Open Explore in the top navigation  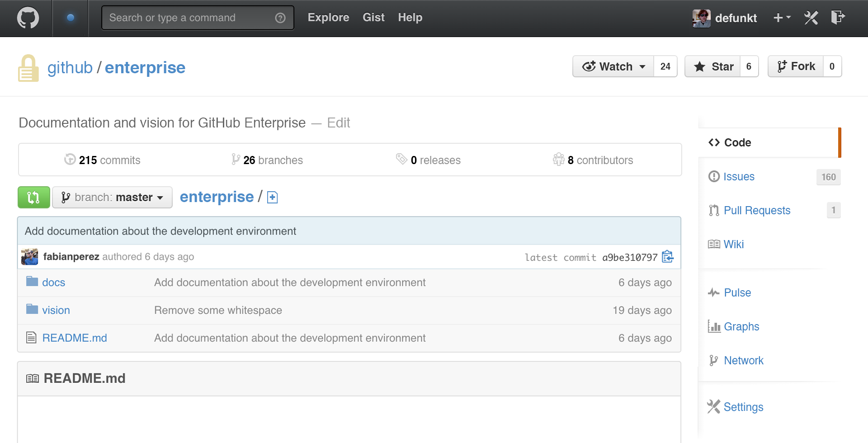(328, 17)
